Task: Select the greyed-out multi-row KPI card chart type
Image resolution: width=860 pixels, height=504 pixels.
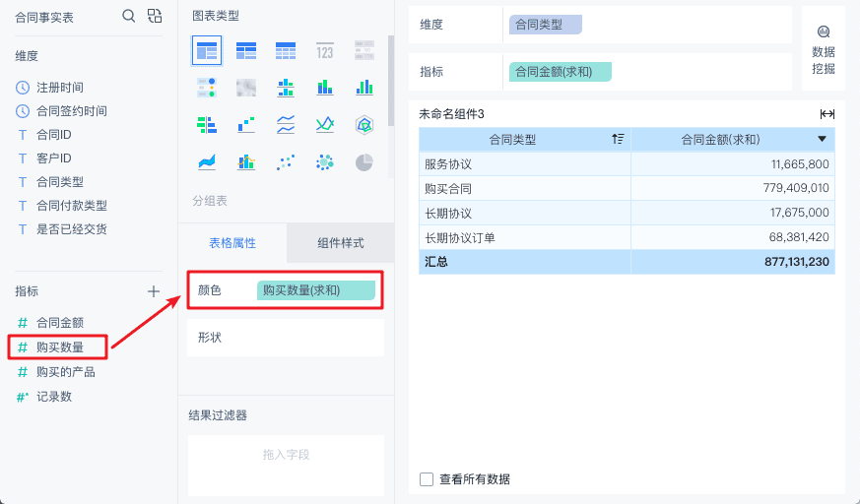Action: (x=364, y=51)
